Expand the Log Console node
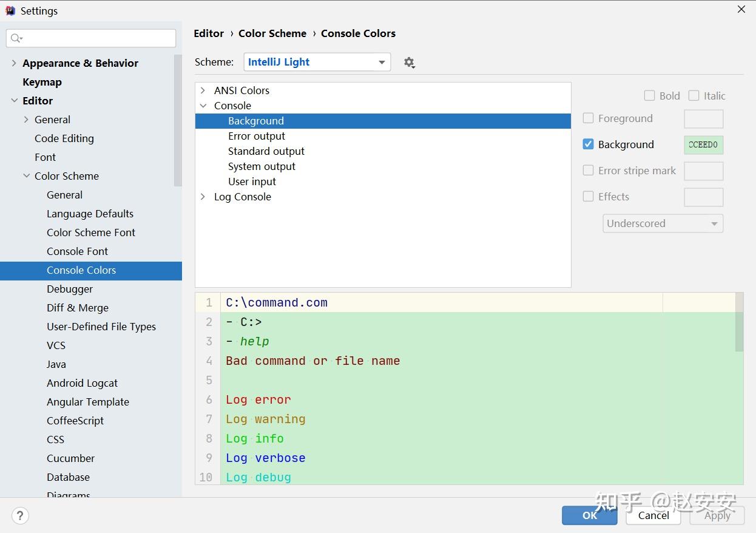 click(203, 197)
